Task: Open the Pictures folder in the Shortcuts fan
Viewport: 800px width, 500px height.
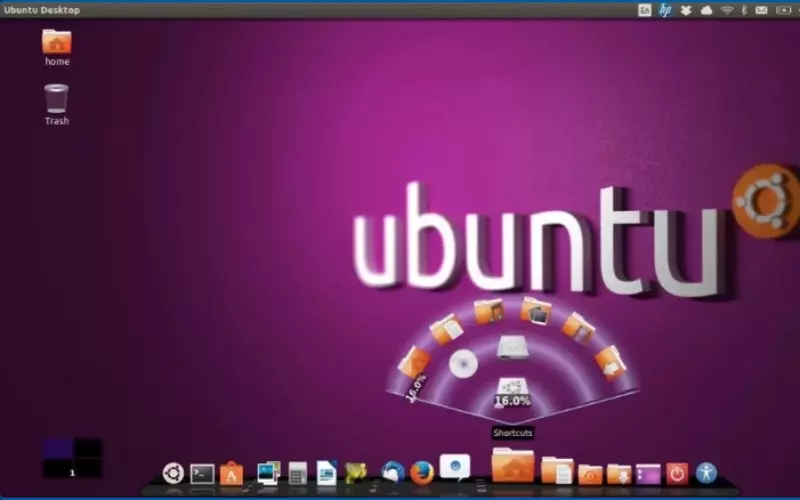Action: pyautogui.click(x=536, y=311)
